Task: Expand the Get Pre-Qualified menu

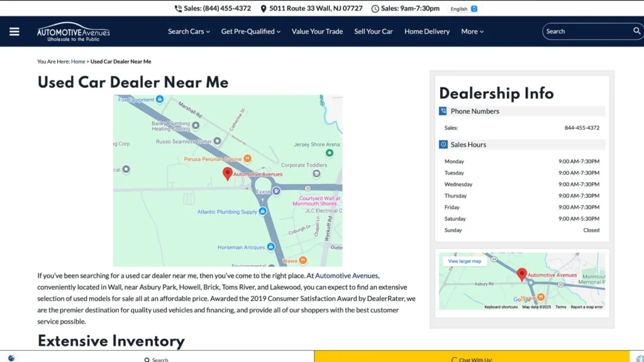Action: click(x=250, y=31)
